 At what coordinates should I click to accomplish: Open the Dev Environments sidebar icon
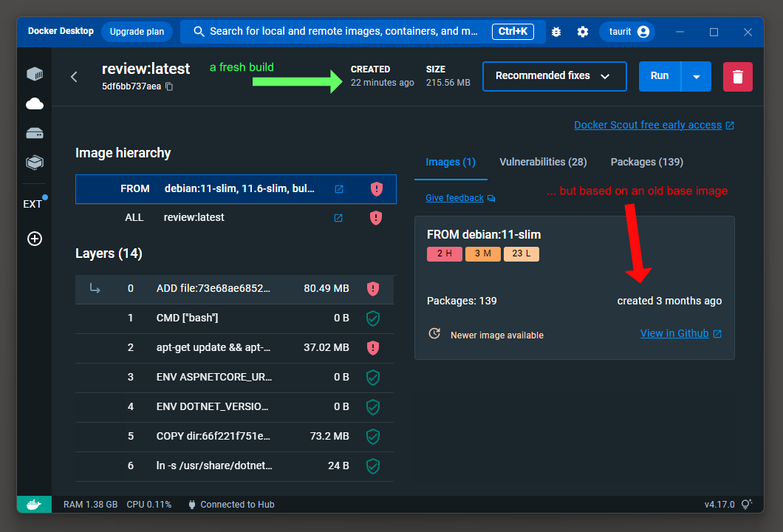click(x=35, y=163)
